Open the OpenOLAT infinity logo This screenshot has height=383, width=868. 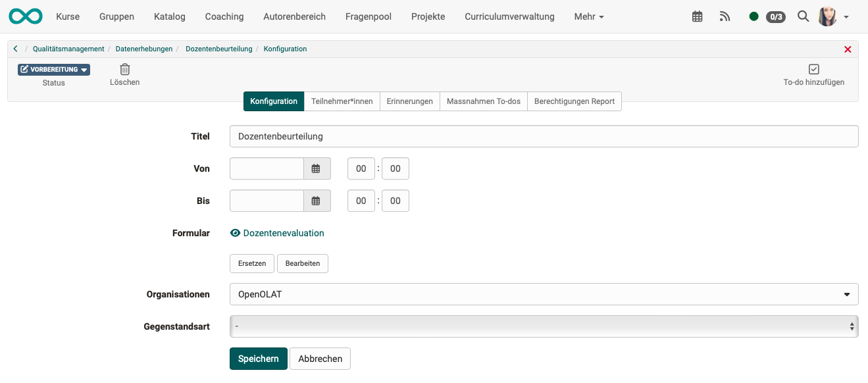(25, 16)
